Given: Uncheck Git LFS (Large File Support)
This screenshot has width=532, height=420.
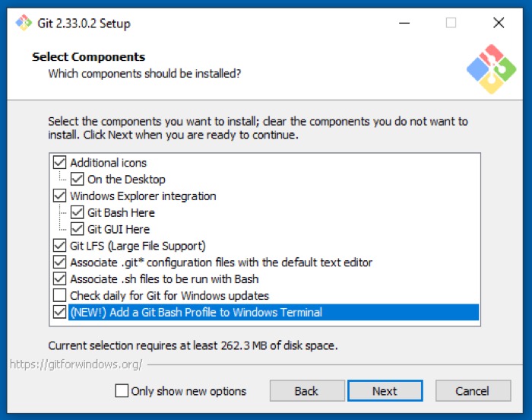Looking at the screenshot, I should 59,246.
